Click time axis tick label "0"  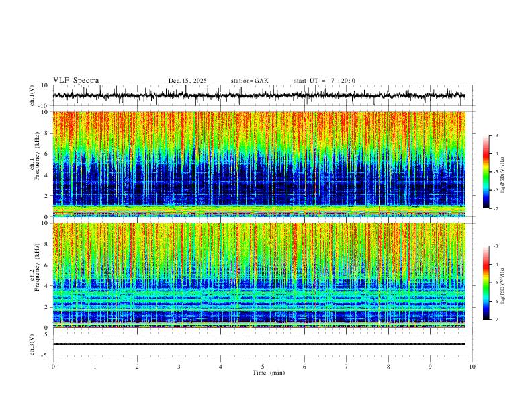coord(53,367)
